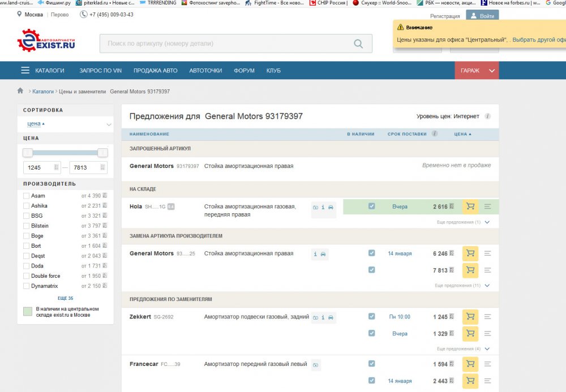The width and height of the screenshot is (566, 392).
Task: Open info icon for General Motors replacement
Action: coord(315,254)
